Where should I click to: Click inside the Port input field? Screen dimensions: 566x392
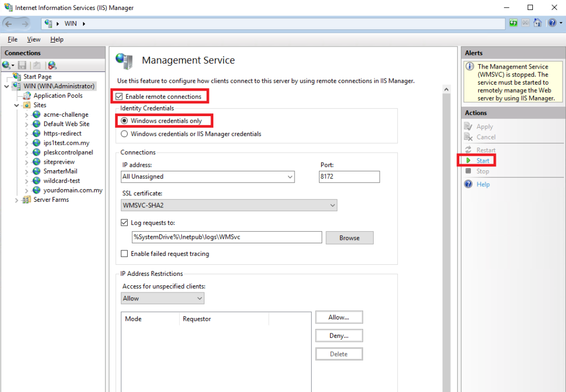349,176
